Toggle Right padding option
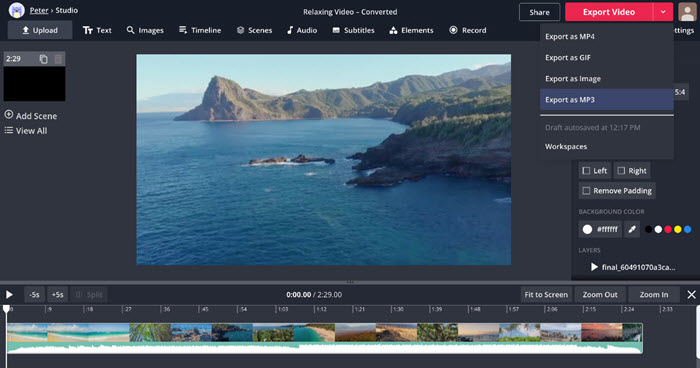 coord(632,171)
